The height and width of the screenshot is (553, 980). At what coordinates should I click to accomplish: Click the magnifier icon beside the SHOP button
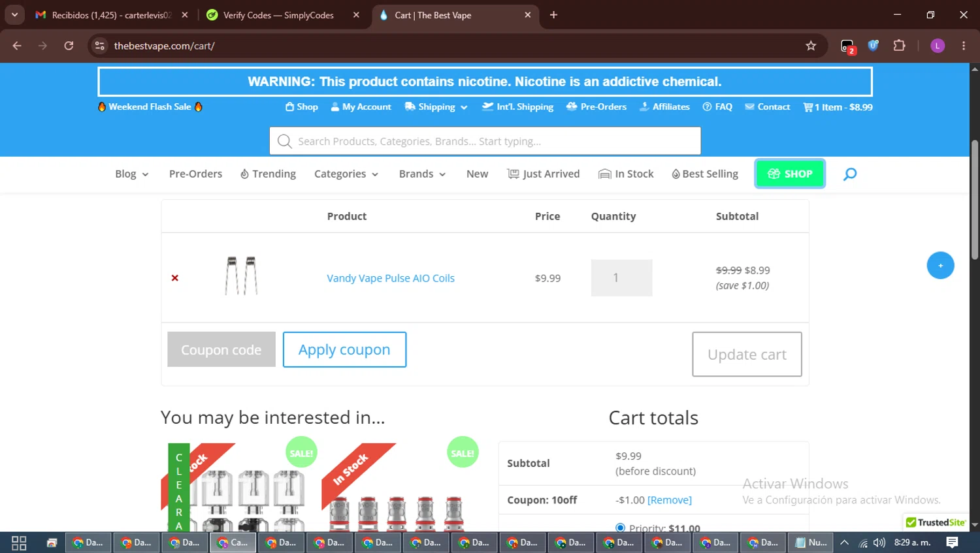(850, 174)
